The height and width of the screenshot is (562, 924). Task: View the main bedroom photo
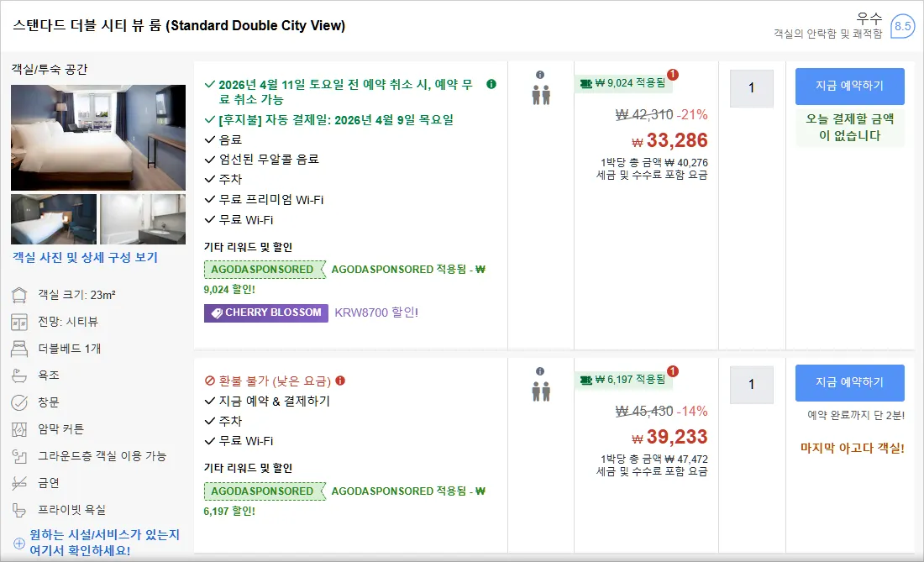click(x=98, y=138)
